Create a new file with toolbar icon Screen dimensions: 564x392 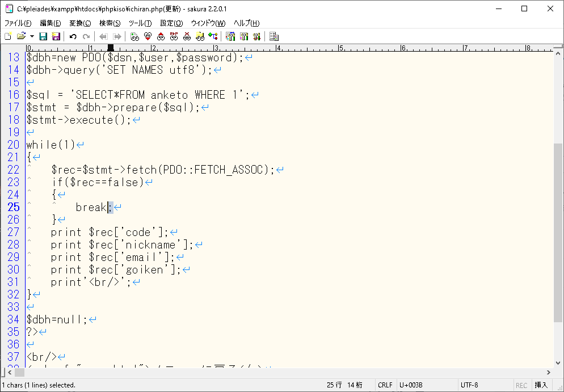coord(8,36)
